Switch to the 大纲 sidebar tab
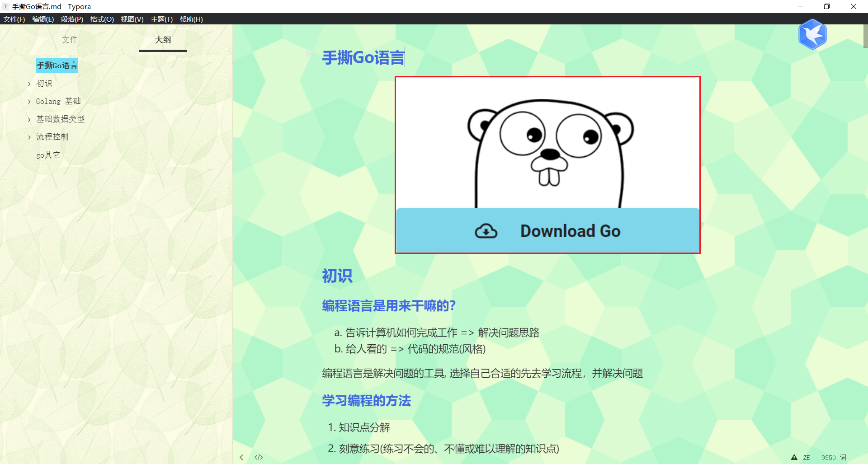The width and height of the screenshot is (868, 464). 163,40
